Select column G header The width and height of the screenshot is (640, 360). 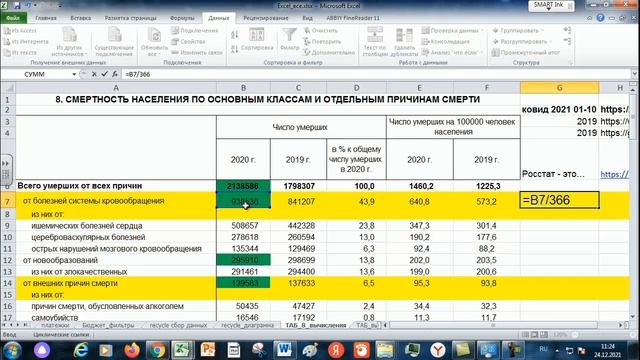click(x=559, y=88)
